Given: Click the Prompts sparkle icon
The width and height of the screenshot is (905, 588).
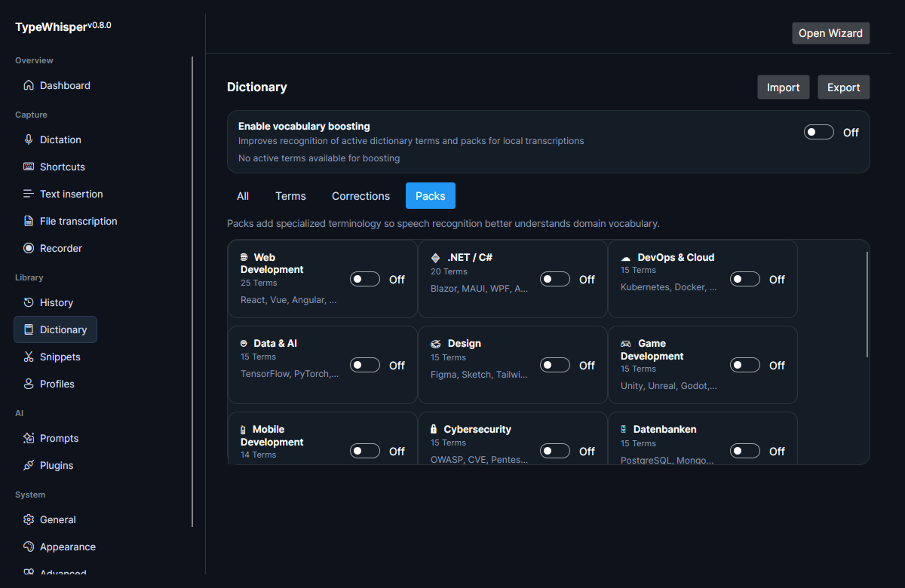Looking at the screenshot, I should [x=29, y=438].
